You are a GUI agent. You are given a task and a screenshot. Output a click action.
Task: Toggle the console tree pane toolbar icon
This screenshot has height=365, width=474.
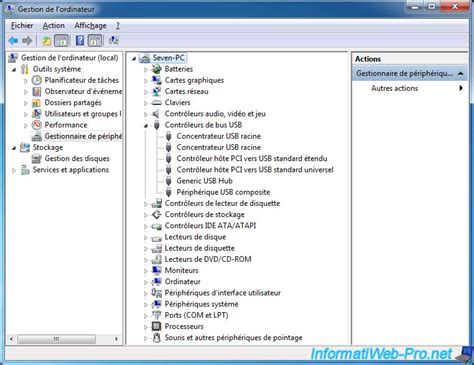[61, 41]
